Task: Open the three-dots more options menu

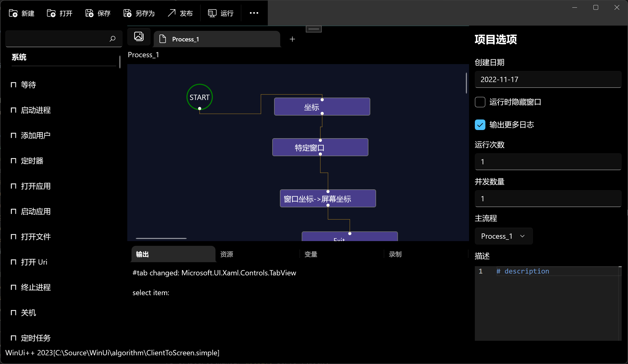Action: tap(254, 13)
